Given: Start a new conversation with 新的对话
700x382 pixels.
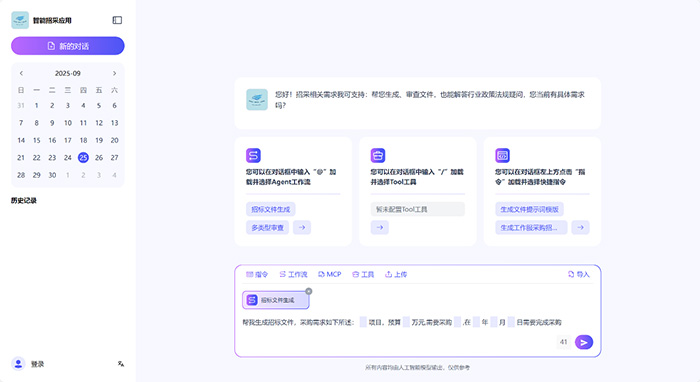Looking at the screenshot, I should click(x=68, y=46).
